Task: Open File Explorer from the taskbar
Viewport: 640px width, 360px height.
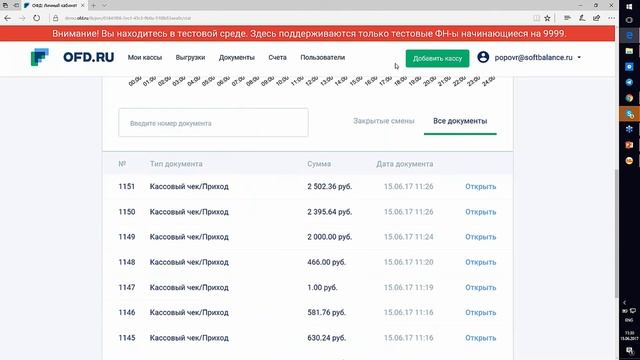Action: 629,51
